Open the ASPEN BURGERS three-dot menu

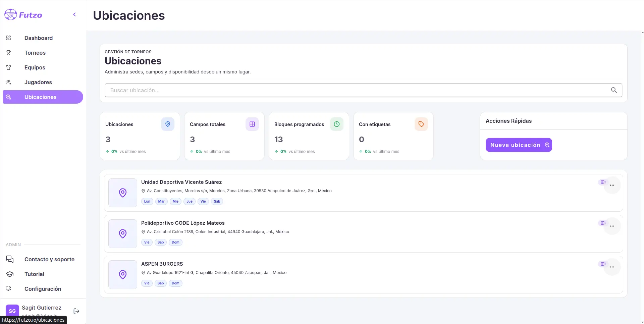tap(612, 267)
